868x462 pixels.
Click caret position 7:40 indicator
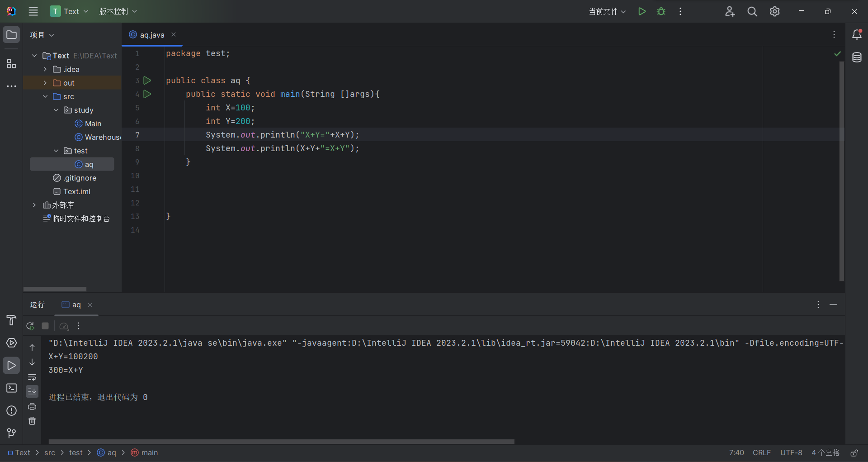point(736,453)
